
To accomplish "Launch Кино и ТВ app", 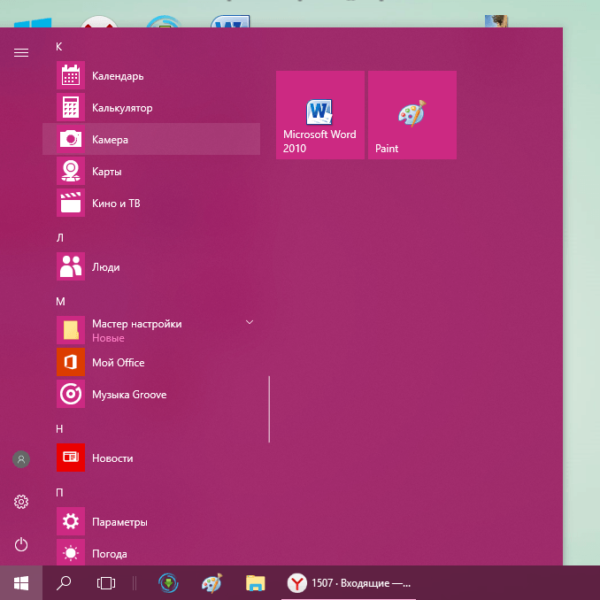I will (151, 203).
